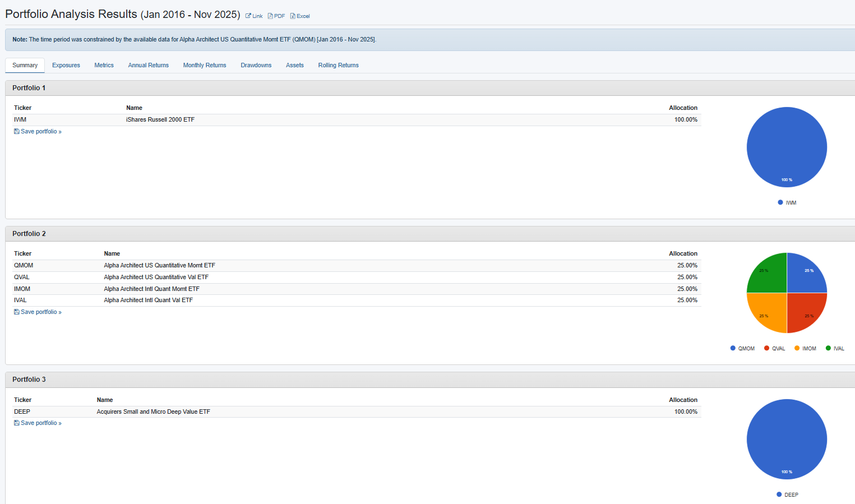Click Save portfolio link under DEEP
This screenshot has height=504, width=855.
click(41, 423)
